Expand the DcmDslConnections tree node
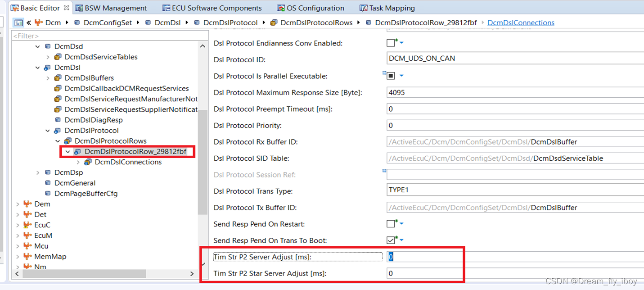The height and width of the screenshot is (290, 644). (x=77, y=162)
